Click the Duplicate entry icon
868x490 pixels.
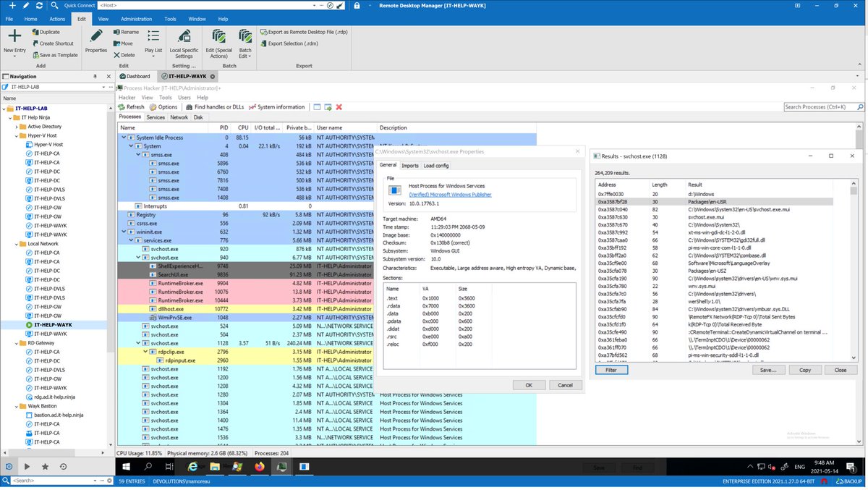(34, 33)
